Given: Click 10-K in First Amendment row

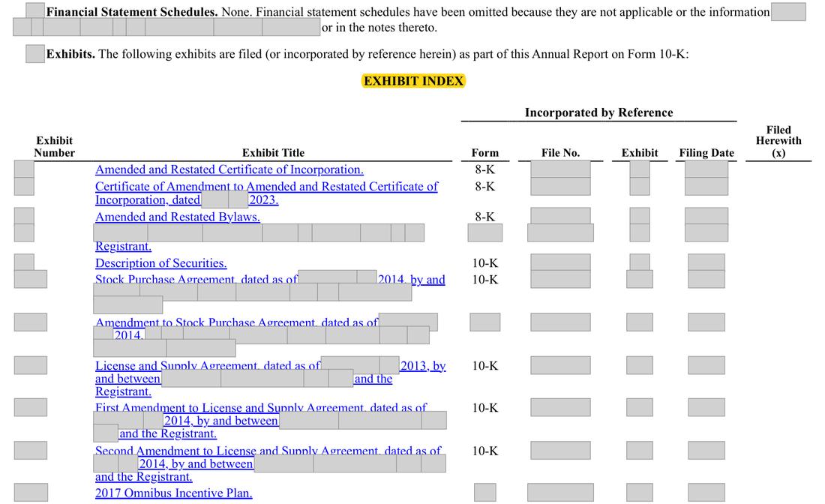Looking at the screenshot, I should coord(484,408).
